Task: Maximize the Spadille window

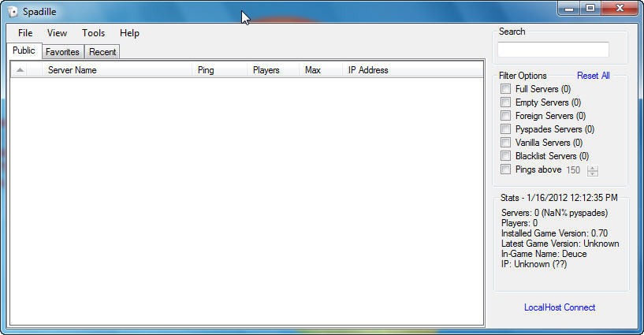Action: 590,9
